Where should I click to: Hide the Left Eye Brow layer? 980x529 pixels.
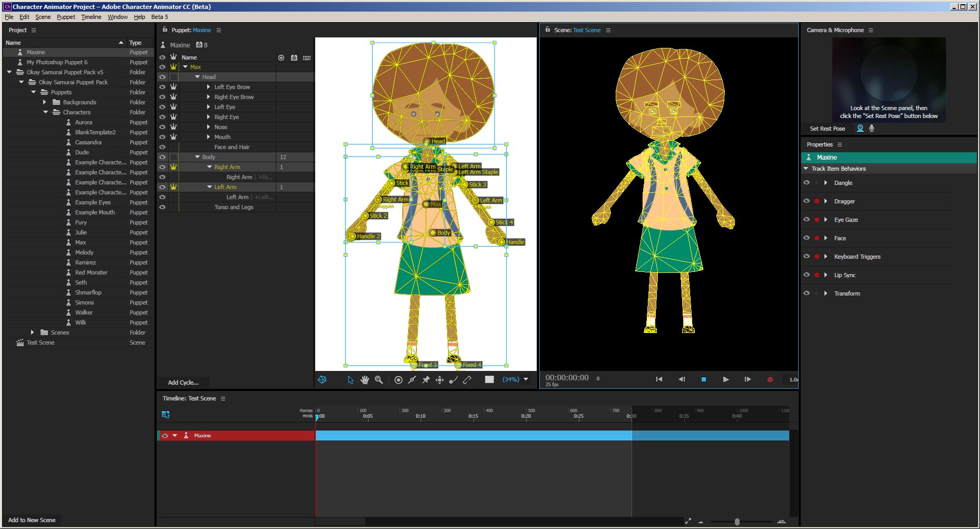point(162,87)
